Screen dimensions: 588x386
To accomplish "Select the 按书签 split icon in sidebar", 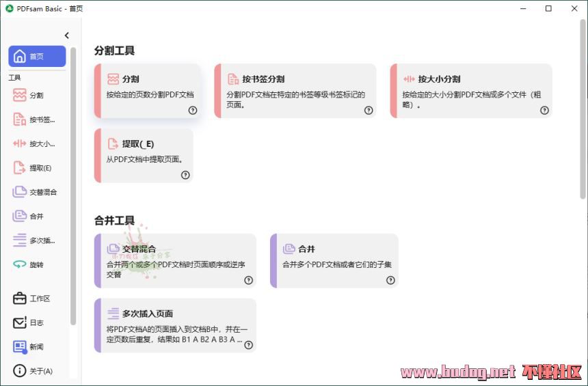I will coord(20,120).
